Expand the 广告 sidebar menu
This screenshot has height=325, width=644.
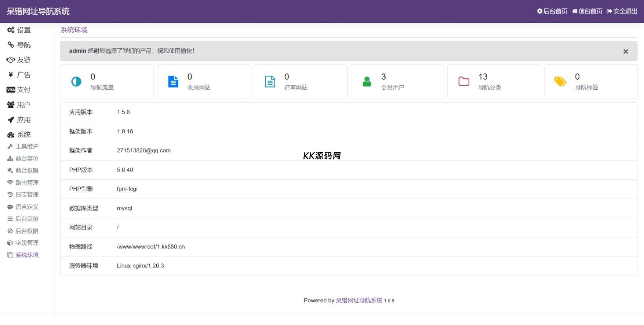click(x=23, y=75)
